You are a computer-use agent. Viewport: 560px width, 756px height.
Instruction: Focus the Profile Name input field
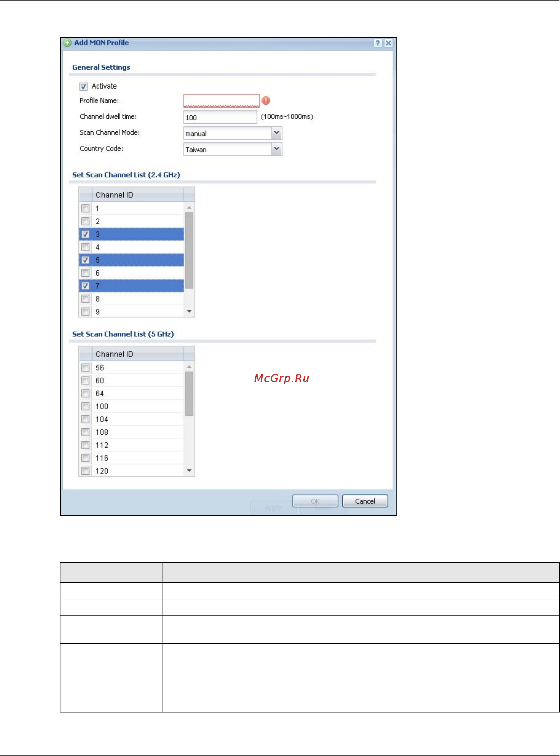[x=221, y=101]
